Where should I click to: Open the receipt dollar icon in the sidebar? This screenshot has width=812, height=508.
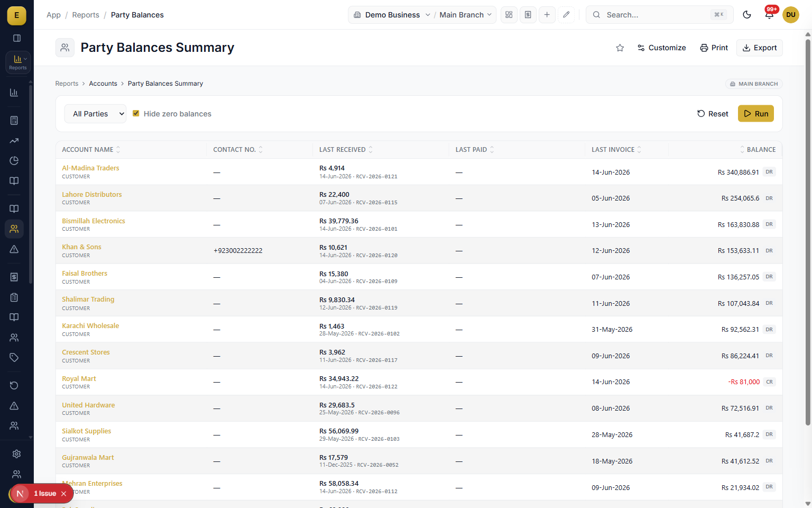(14, 277)
